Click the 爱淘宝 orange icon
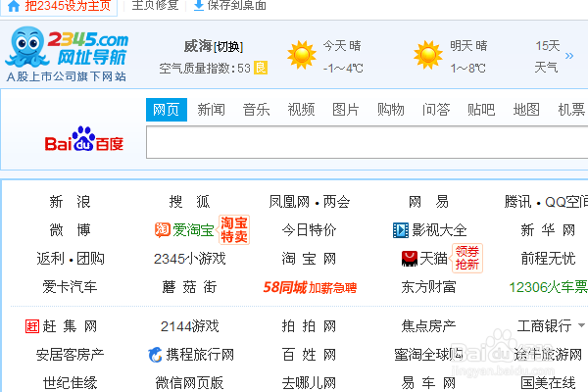 163,230
